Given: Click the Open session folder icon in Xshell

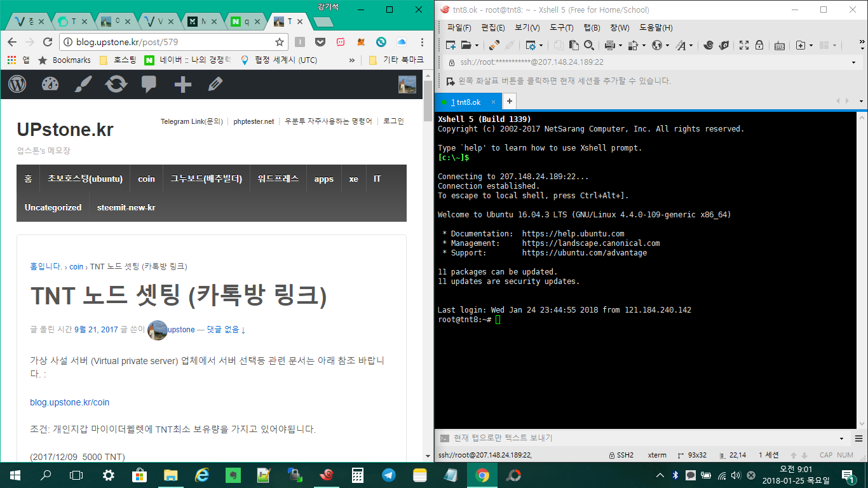Looking at the screenshot, I should (x=466, y=45).
